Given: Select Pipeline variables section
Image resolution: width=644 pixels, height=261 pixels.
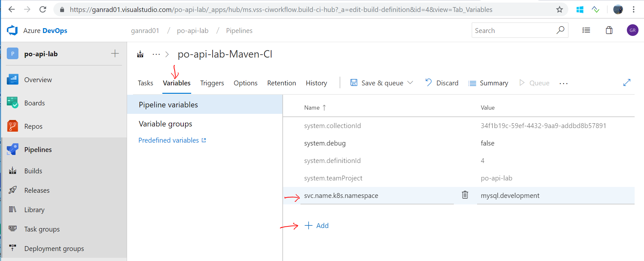Looking at the screenshot, I should 205,104.
